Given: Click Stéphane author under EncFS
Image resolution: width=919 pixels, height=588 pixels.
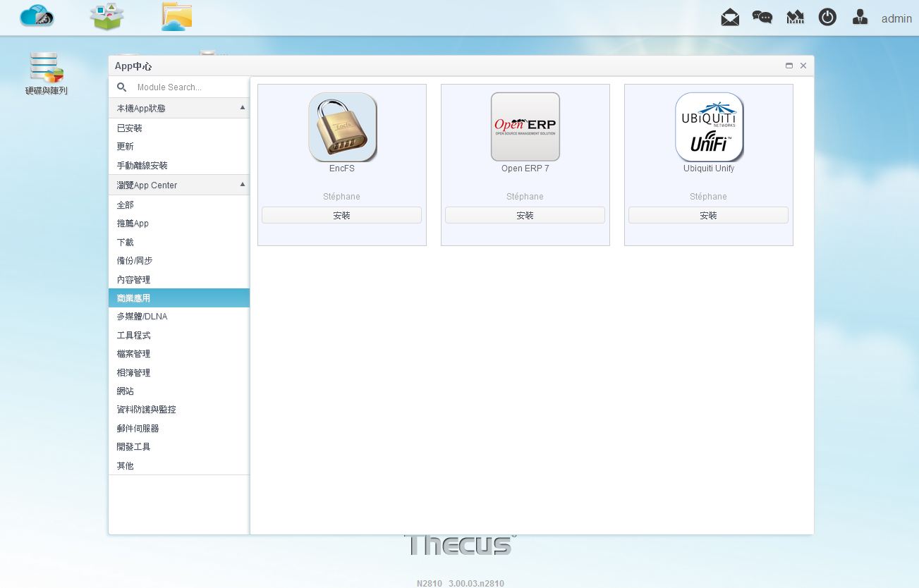Looking at the screenshot, I should [x=342, y=197].
